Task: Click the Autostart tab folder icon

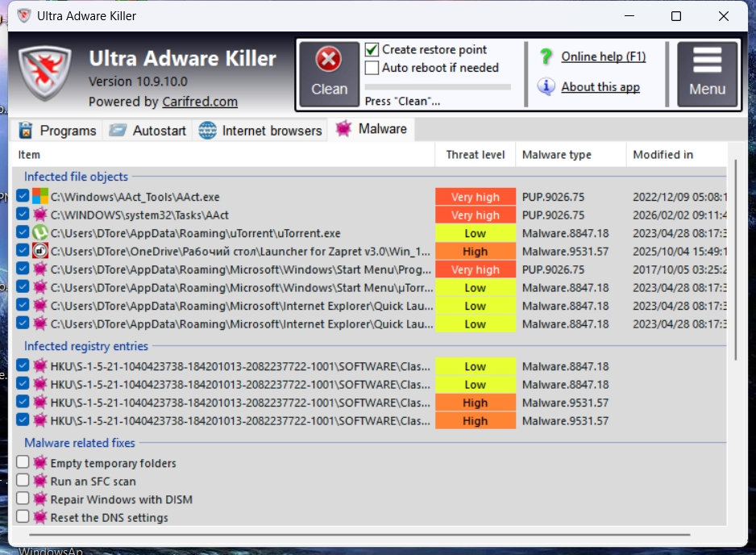Action: (117, 131)
